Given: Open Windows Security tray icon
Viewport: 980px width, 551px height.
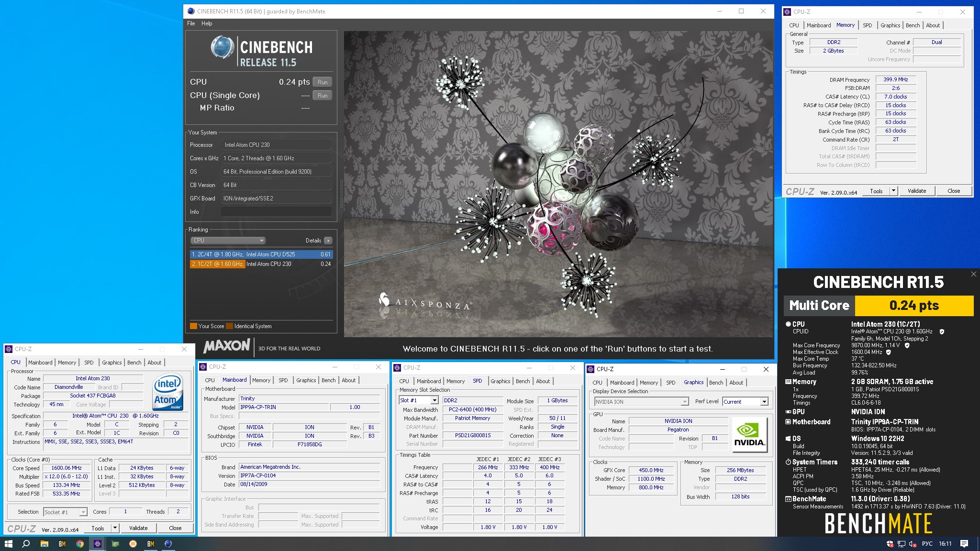Looking at the screenshot, I should [890, 544].
